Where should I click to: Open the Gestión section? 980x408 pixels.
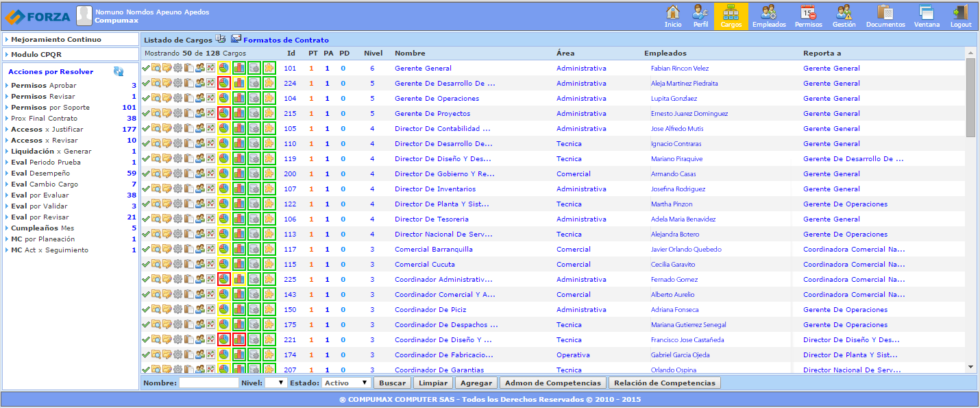(844, 16)
